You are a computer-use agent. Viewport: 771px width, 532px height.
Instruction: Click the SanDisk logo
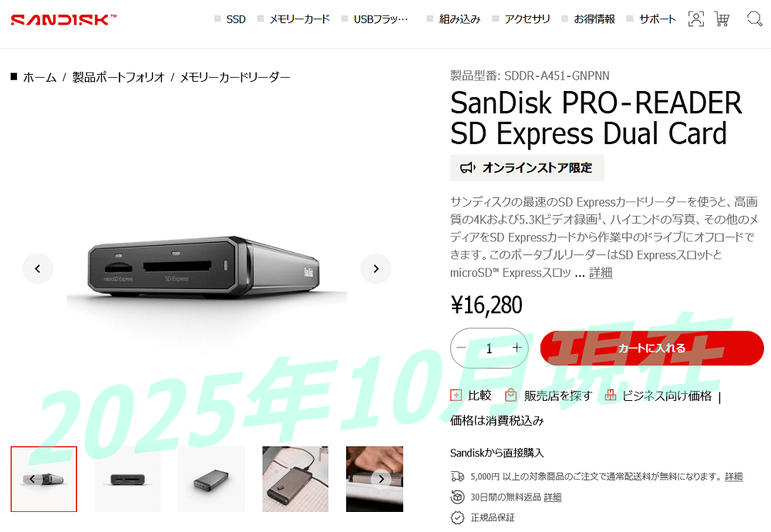click(x=64, y=20)
